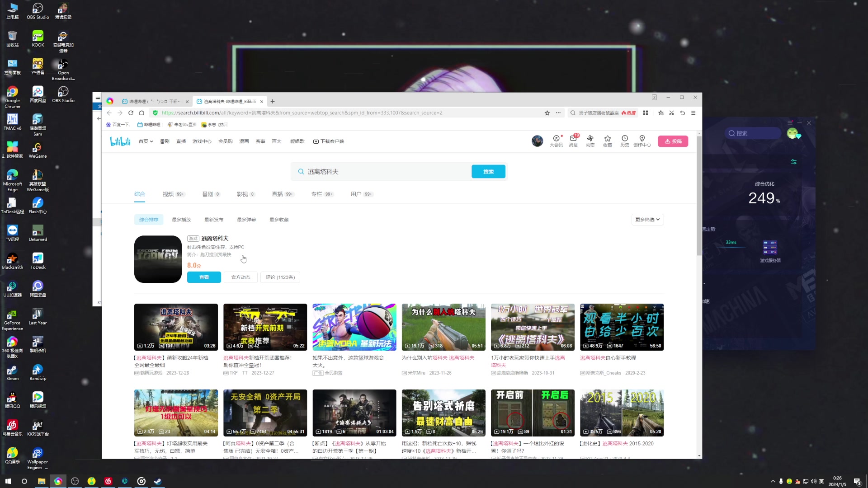Open the notification center in the taskbar
Viewport: 868px width, 488px height.
click(857, 481)
